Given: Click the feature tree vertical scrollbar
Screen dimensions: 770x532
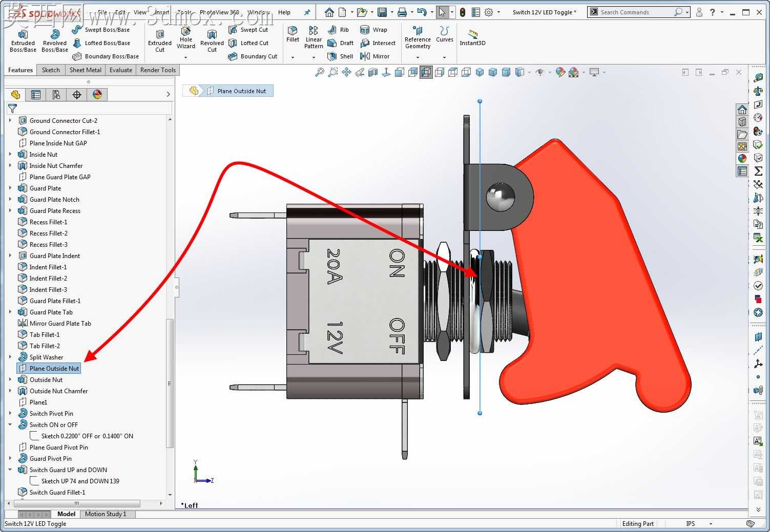Looking at the screenshot, I should pyautogui.click(x=170, y=383).
